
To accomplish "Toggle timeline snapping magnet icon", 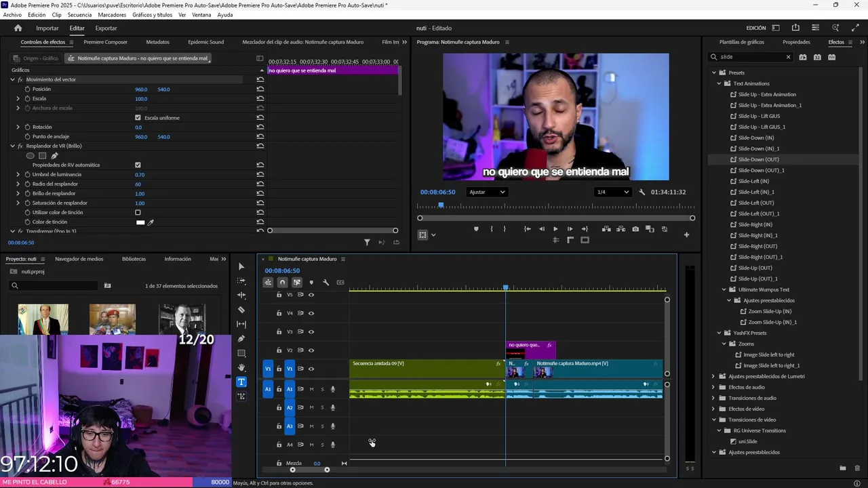I will coord(283,283).
